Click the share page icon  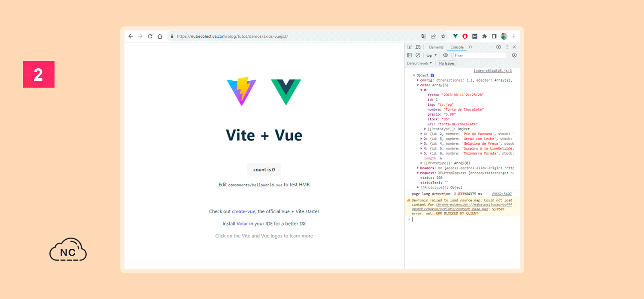pyautogui.click(x=434, y=37)
